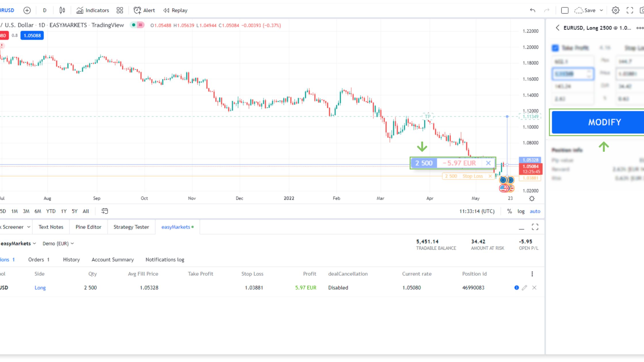Viewport: 644px width, 362px height.
Task: Set range to YTD
Action: (51, 211)
